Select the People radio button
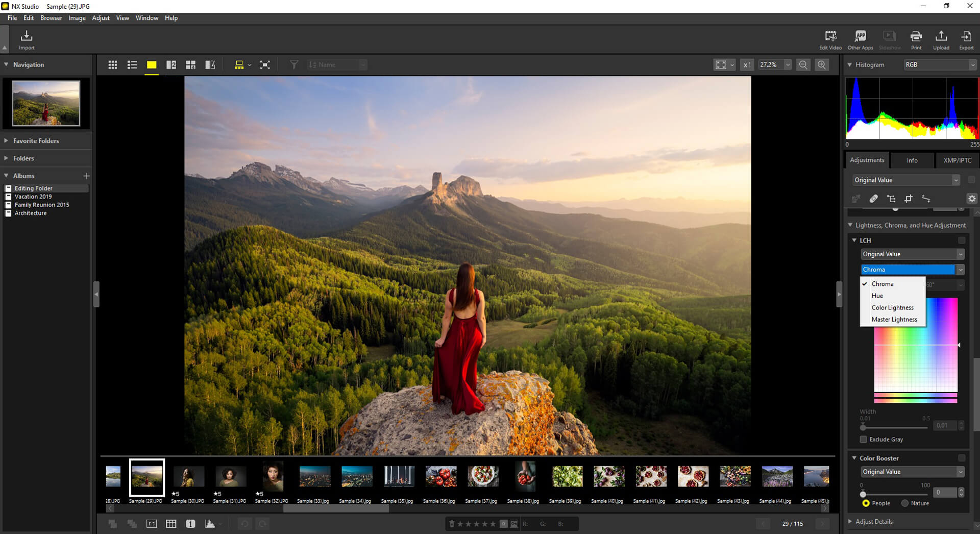Screen dimensions: 980x534 coord(866,503)
